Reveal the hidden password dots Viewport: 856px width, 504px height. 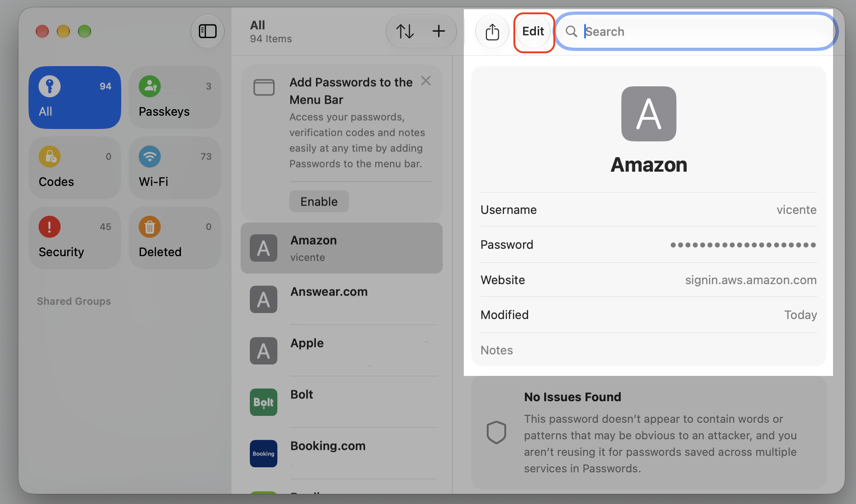[743, 245]
